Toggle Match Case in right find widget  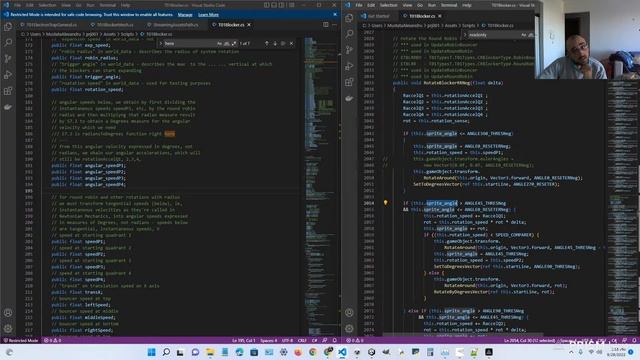click(x=524, y=35)
